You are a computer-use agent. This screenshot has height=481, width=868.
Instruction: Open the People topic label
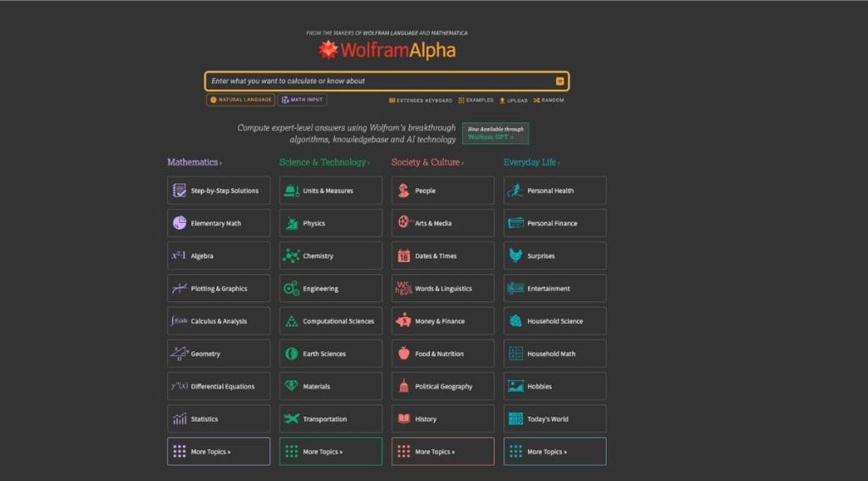pos(426,191)
